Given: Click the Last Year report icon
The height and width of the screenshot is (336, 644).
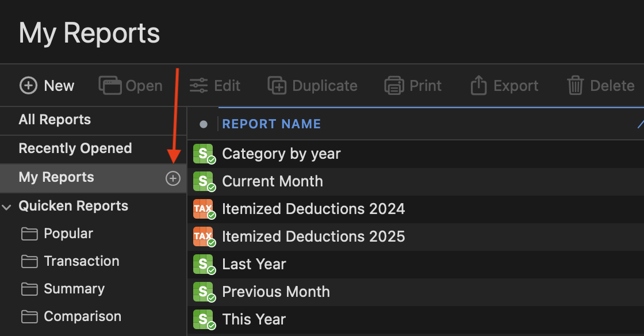Looking at the screenshot, I should click(204, 264).
